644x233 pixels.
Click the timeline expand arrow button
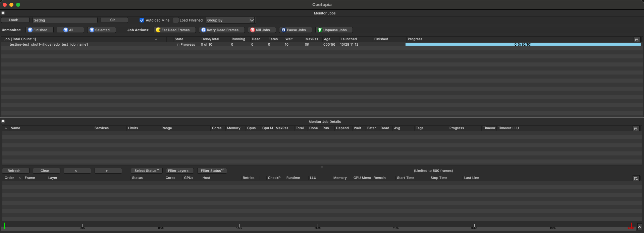[639, 227]
